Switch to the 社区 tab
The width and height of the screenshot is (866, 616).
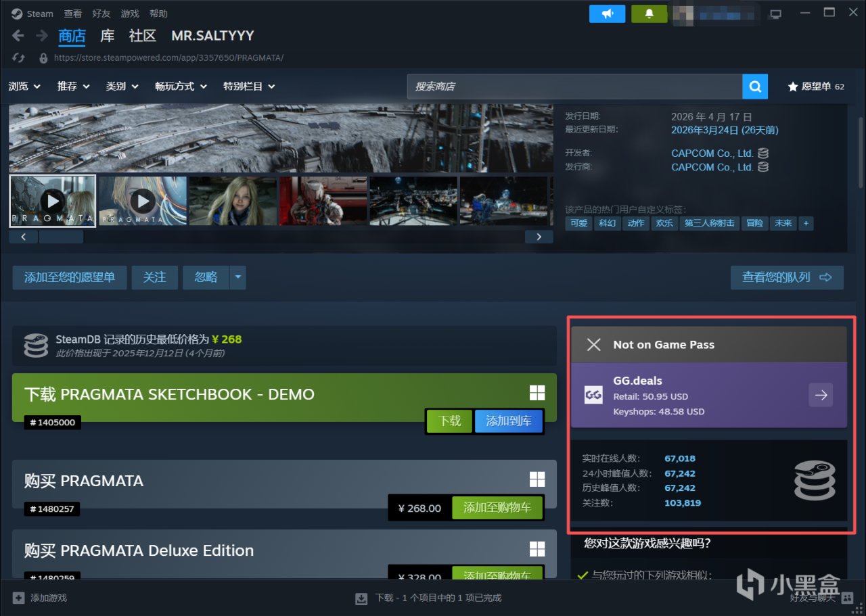click(x=143, y=36)
